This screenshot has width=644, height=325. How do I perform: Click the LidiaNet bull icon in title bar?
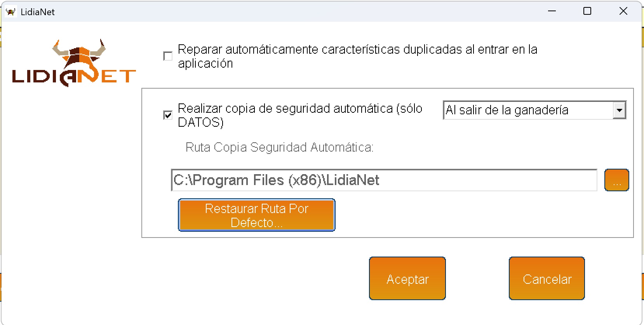(x=10, y=12)
